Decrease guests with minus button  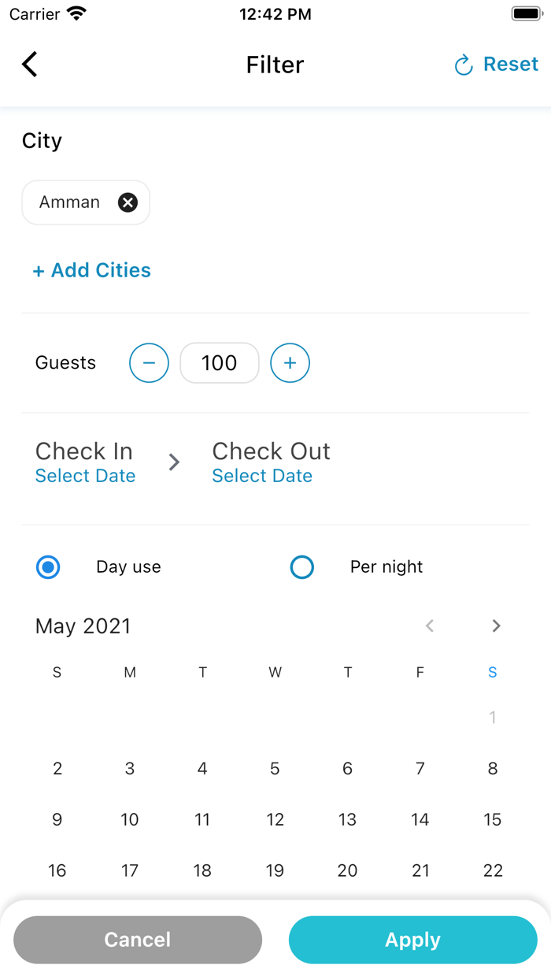pos(149,363)
